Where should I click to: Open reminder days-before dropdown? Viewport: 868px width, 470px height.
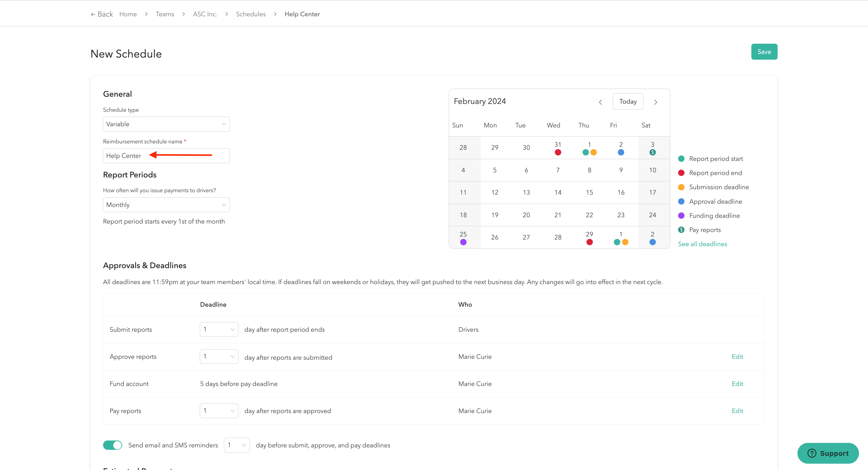tap(237, 445)
